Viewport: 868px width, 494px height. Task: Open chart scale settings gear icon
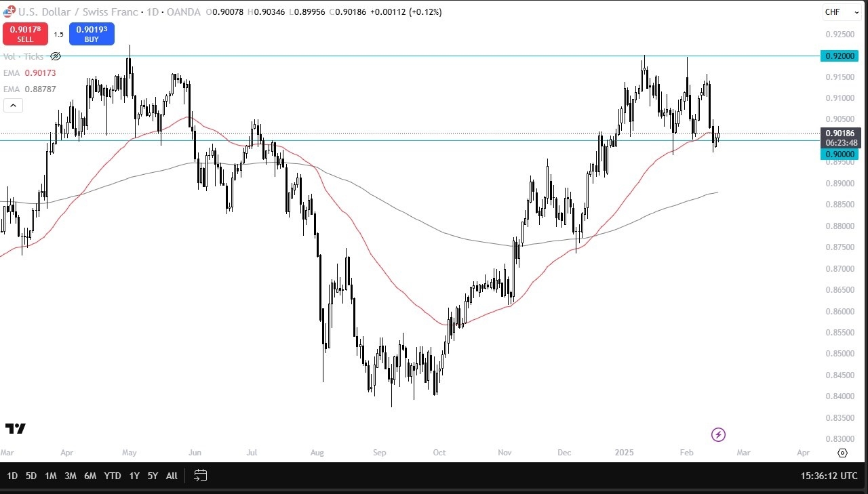[842, 453]
